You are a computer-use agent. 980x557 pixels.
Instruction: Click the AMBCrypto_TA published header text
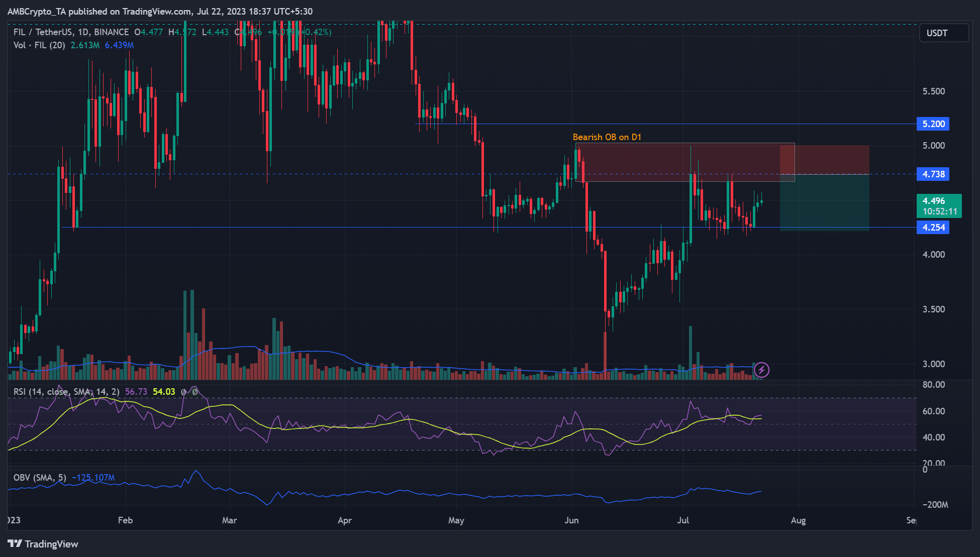click(160, 11)
